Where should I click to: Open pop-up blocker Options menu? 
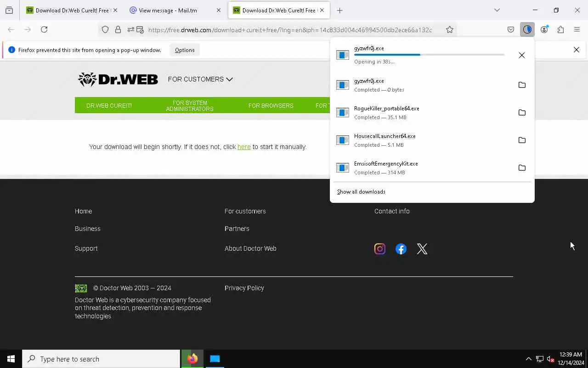coord(185,50)
